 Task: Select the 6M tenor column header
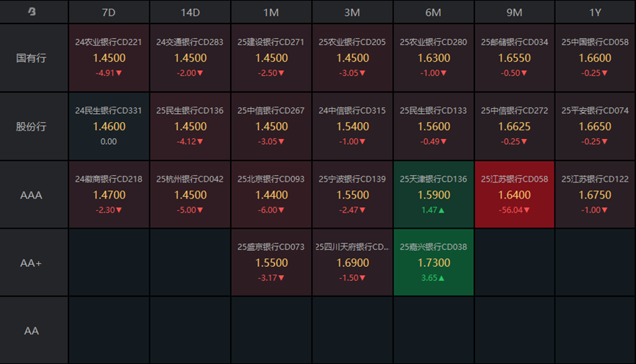[433, 12]
